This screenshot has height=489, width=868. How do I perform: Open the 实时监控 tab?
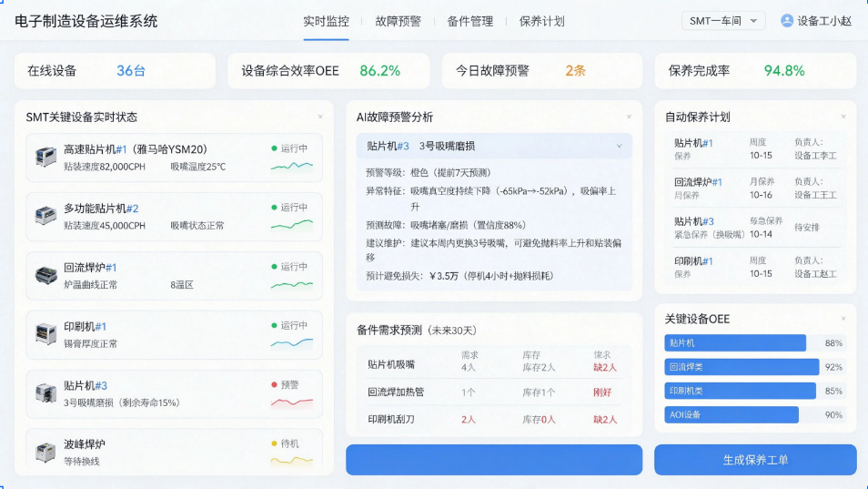click(326, 21)
